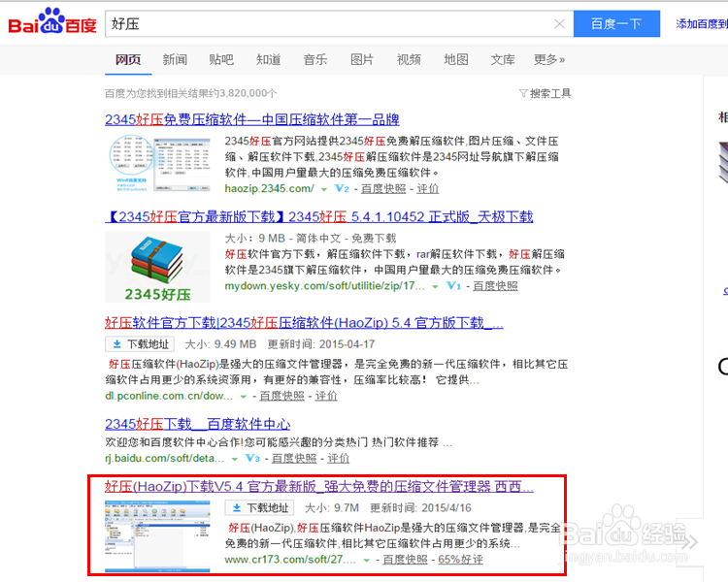Open the 知道 tab
Image resolution: width=728 pixels, height=582 pixels.
click(268, 59)
